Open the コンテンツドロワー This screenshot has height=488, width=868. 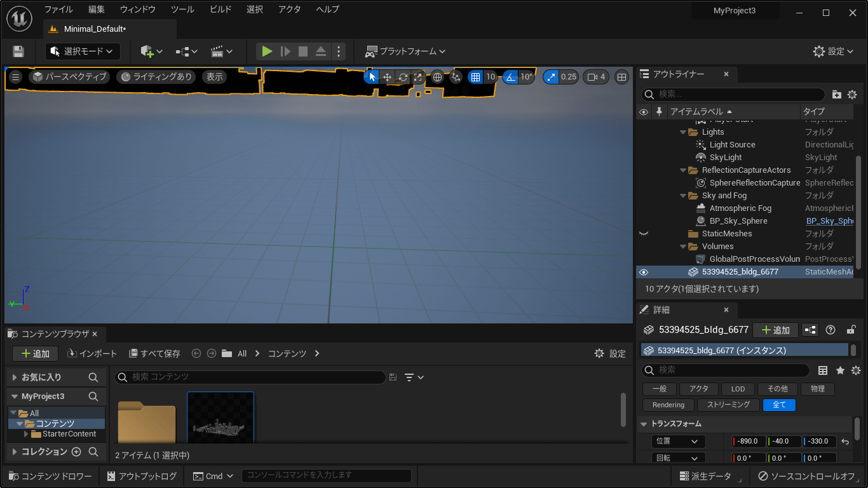tap(50, 476)
